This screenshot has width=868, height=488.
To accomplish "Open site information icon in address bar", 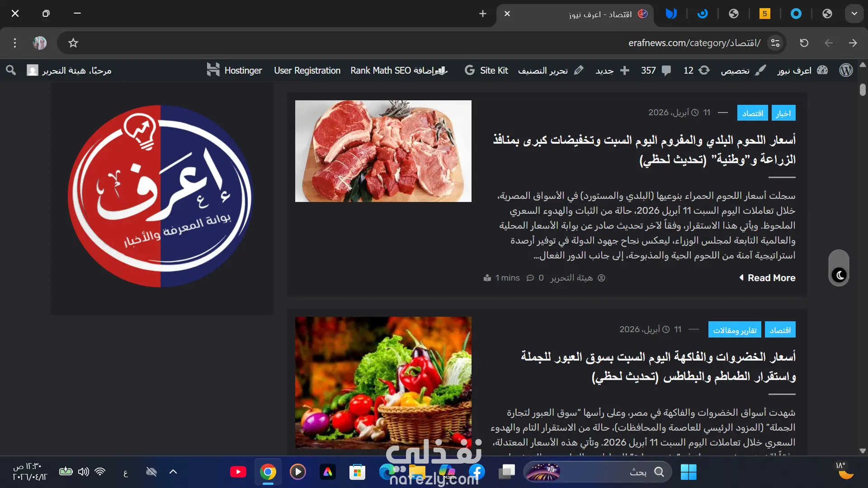I will click(x=775, y=43).
